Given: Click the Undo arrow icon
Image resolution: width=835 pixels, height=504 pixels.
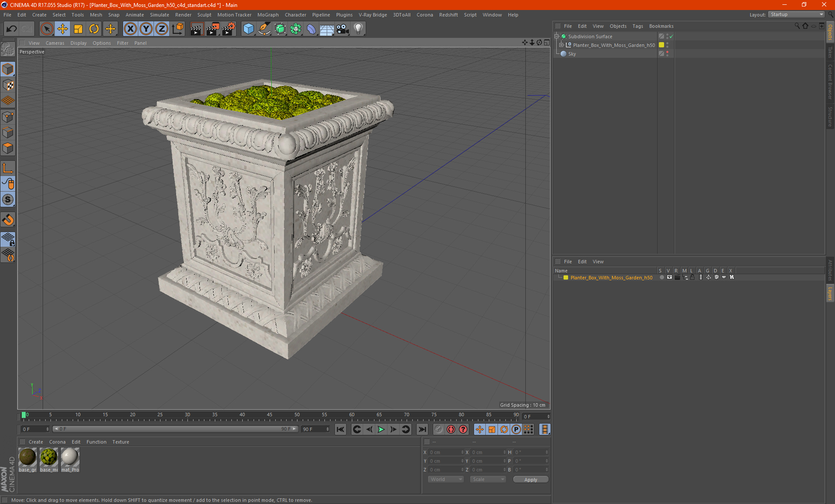Looking at the screenshot, I should (12, 29).
